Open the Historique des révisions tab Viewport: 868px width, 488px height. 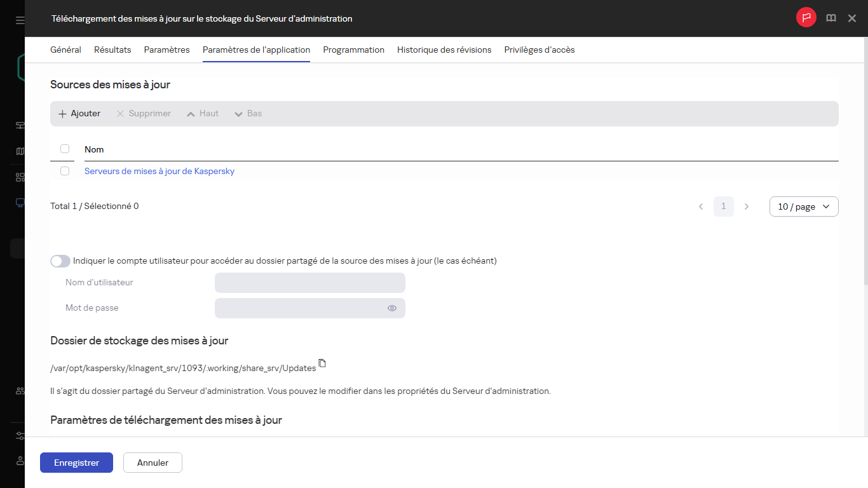pos(444,50)
